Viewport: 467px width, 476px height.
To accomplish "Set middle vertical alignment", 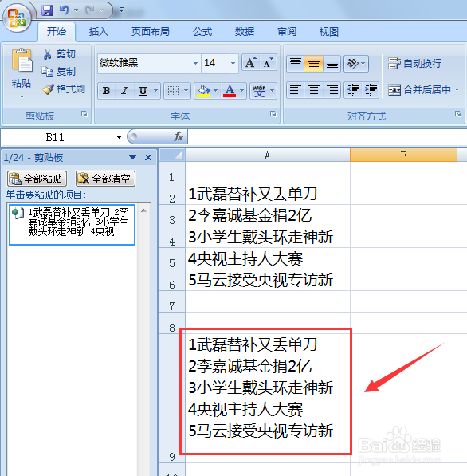I will click(x=313, y=64).
